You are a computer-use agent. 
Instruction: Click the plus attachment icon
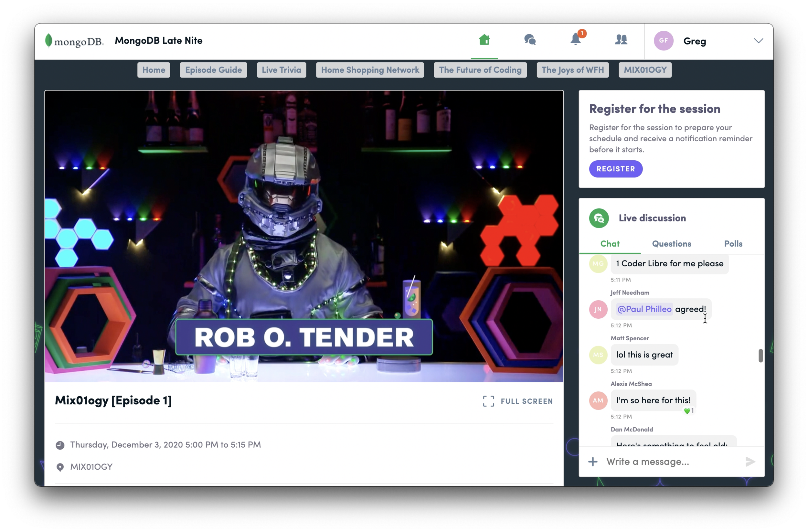click(593, 462)
